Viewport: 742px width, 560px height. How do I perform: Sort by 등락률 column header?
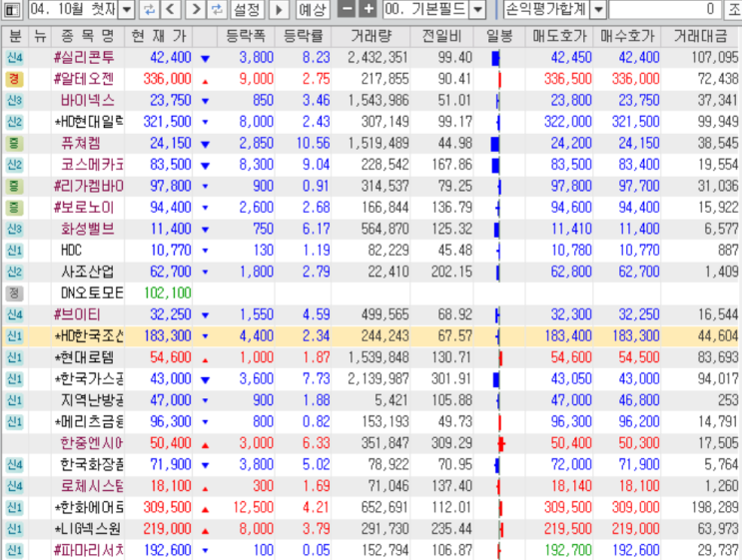click(303, 36)
